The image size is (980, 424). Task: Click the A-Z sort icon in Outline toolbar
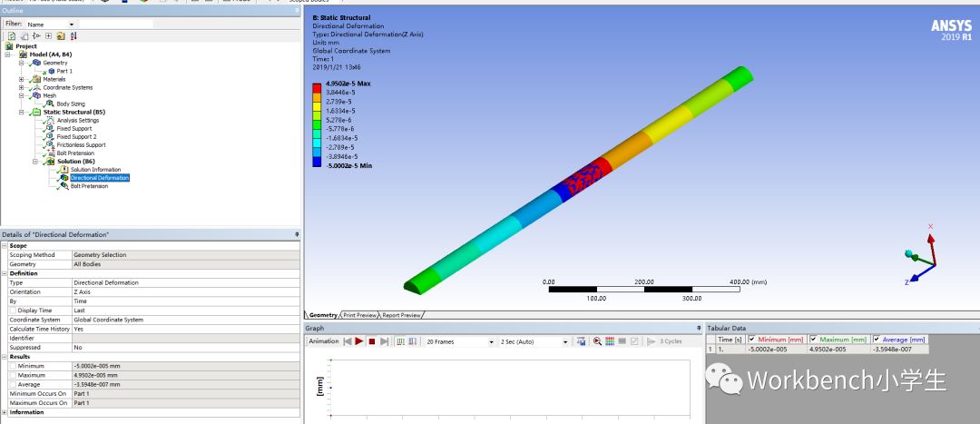coord(73,36)
